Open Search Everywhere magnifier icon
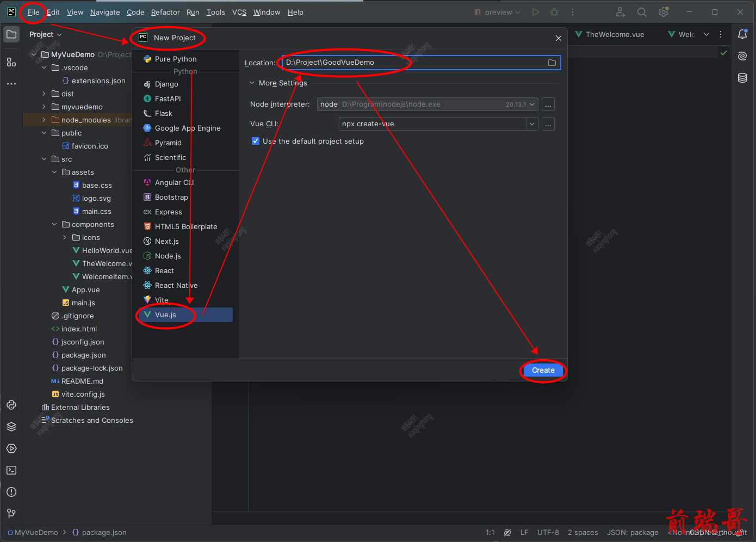This screenshot has width=756, height=542. point(642,12)
